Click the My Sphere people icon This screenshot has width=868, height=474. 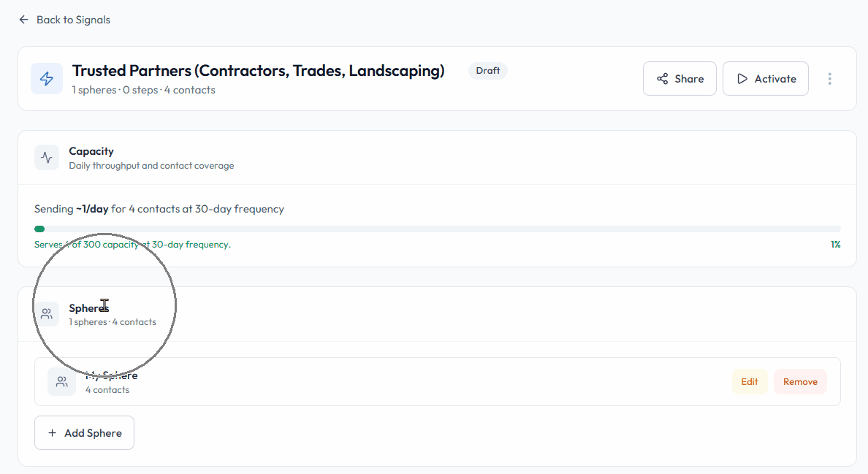[62, 382]
